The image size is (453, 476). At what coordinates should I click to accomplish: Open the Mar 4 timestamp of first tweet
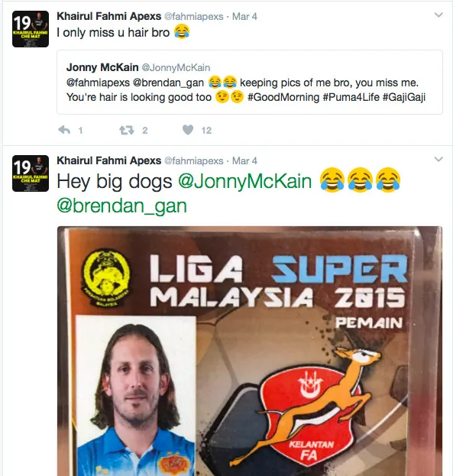(244, 16)
